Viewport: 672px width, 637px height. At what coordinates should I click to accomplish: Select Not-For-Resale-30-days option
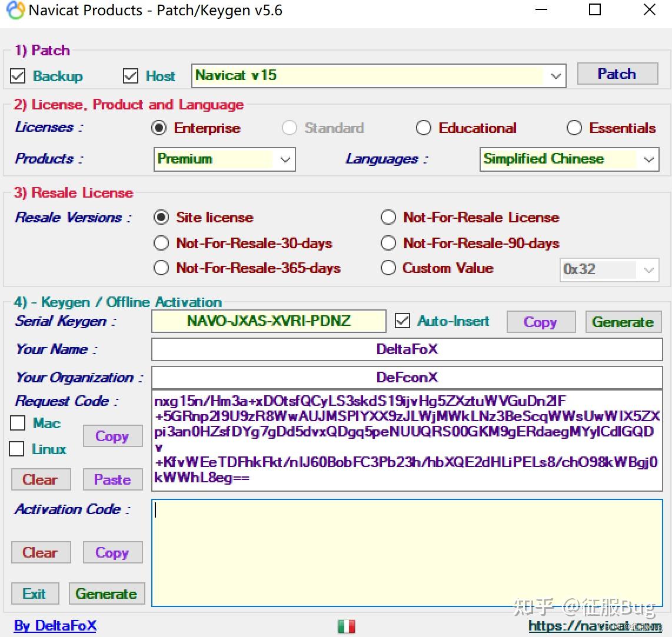tap(161, 243)
